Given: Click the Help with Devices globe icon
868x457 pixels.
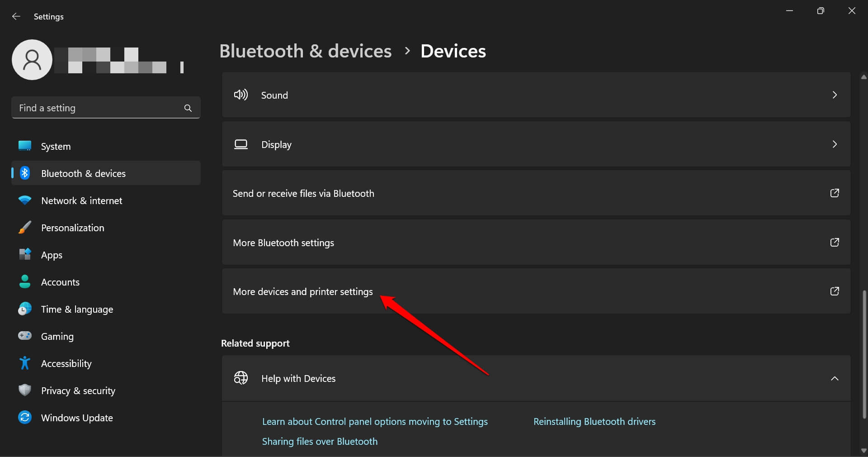Looking at the screenshot, I should [241, 378].
